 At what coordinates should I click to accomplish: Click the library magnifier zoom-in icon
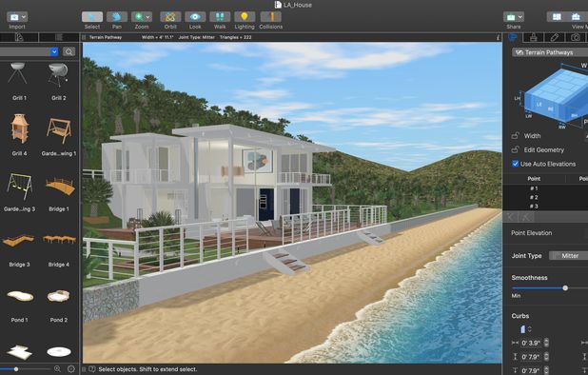[x=57, y=369]
